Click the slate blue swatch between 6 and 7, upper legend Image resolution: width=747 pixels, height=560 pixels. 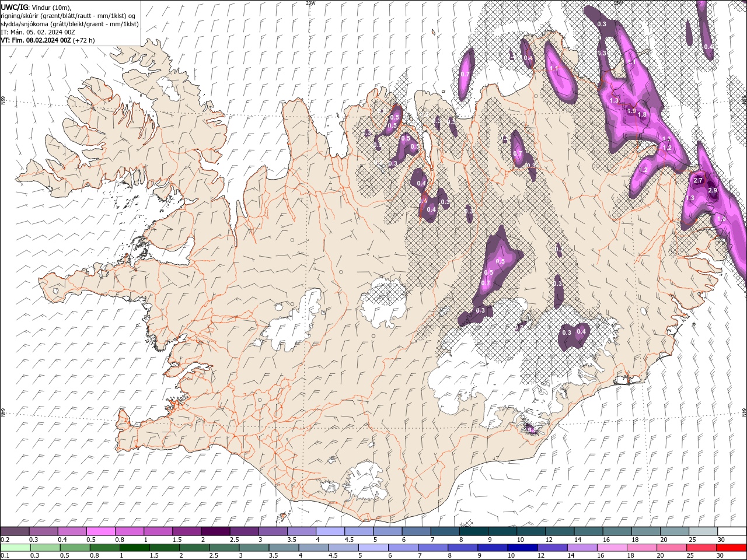tap(416, 531)
